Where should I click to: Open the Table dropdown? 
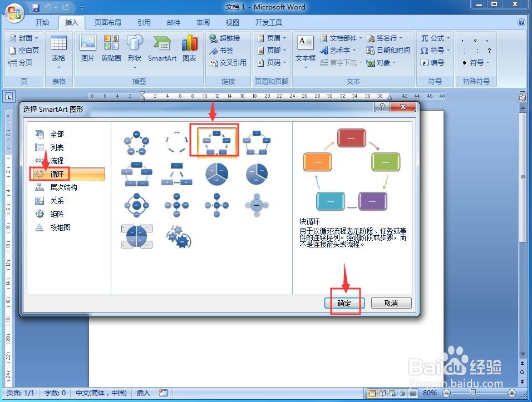click(x=58, y=52)
